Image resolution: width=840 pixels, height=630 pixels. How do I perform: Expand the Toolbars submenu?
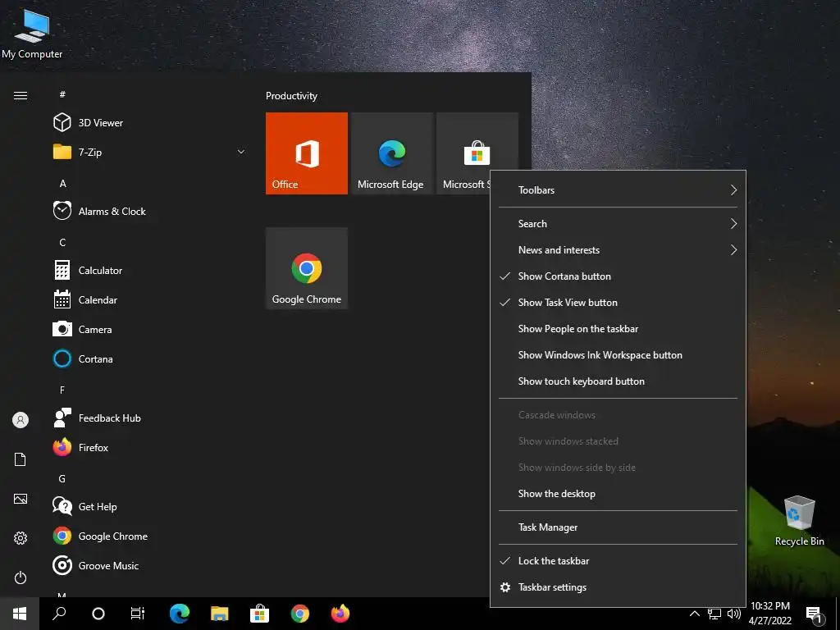[x=618, y=190]
